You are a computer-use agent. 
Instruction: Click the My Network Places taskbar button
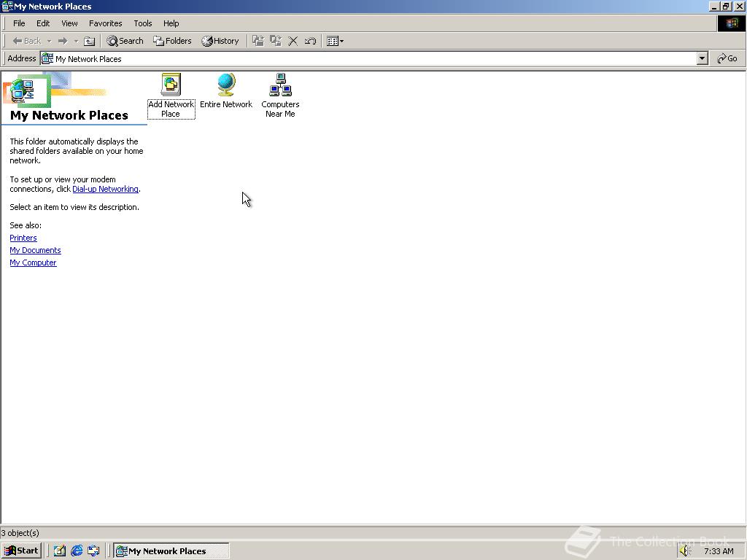[171, 551]
